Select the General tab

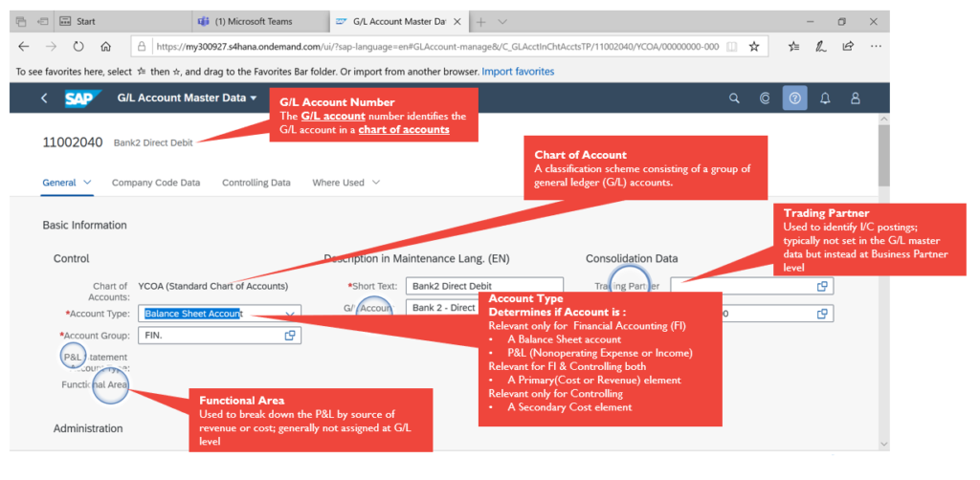[x=58, y=183]
